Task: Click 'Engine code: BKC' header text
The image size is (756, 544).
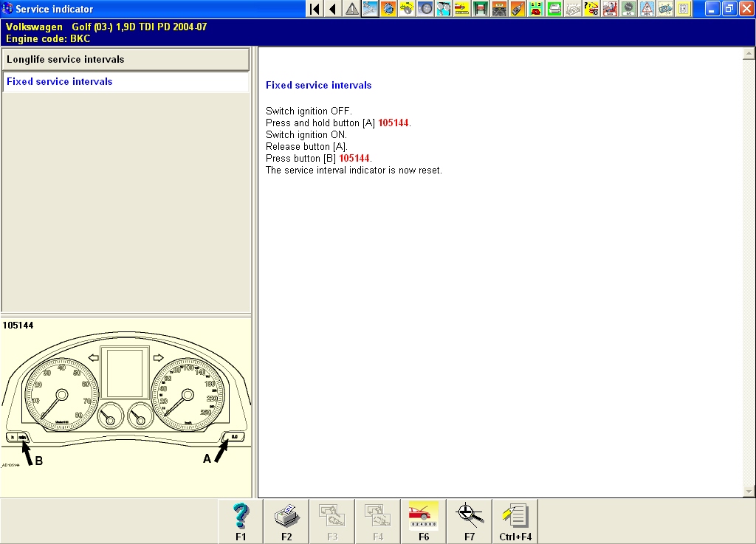Action: 48,39
